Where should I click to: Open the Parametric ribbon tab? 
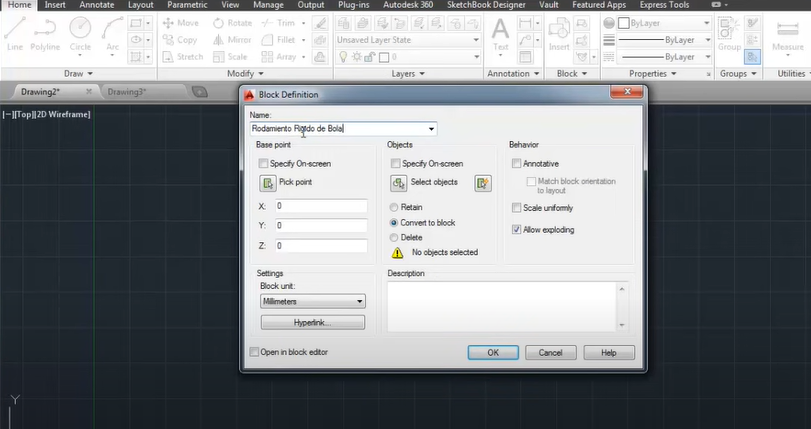[187, 5]
